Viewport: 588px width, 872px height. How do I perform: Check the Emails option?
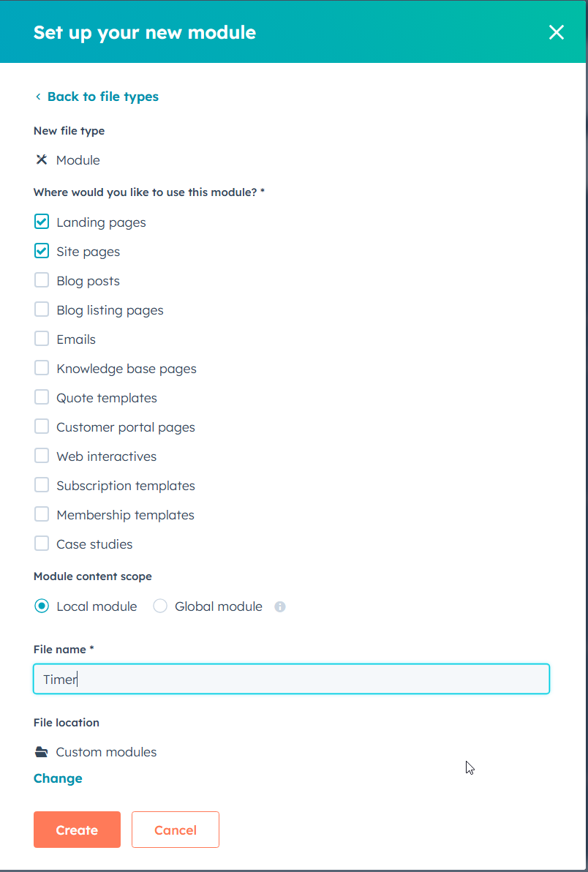(x=42, y=339)
